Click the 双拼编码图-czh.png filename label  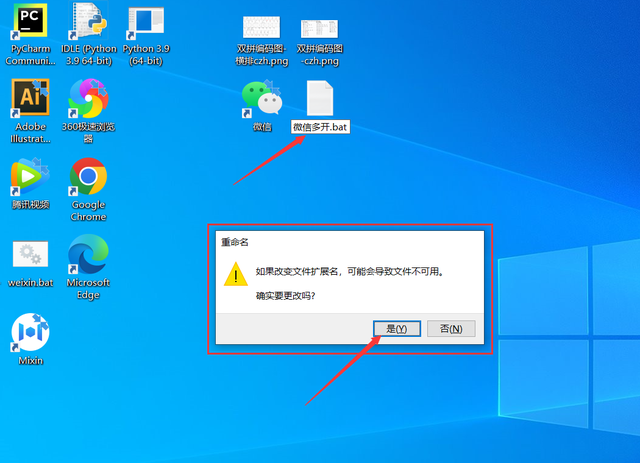click(x=320, y=55)
